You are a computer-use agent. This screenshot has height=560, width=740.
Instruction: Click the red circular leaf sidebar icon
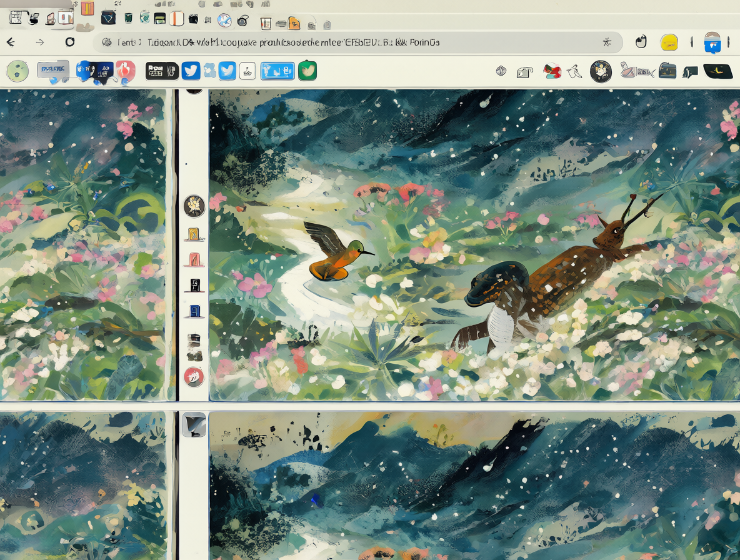pos(194,377)
